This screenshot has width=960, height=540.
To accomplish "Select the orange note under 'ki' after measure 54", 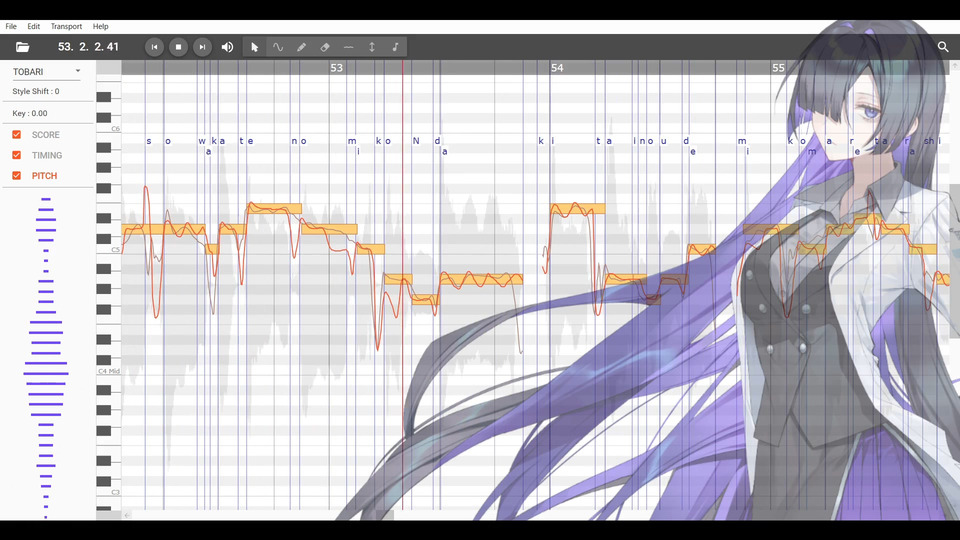I will [577, 209].
